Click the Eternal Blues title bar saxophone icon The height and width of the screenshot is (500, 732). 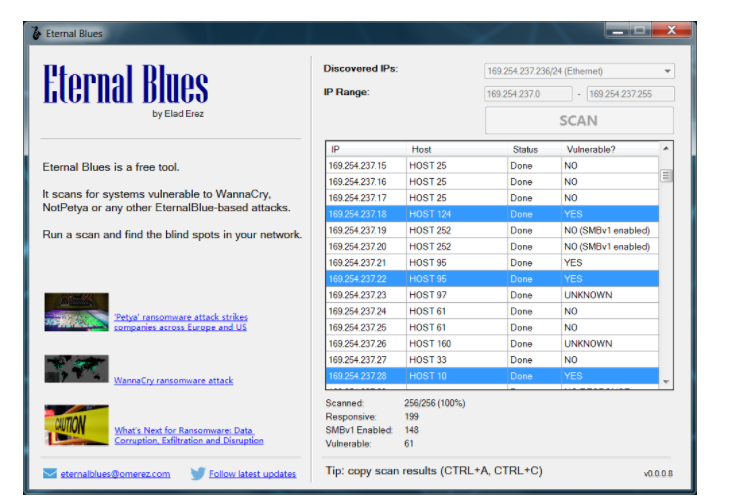(x=36, y=33)
